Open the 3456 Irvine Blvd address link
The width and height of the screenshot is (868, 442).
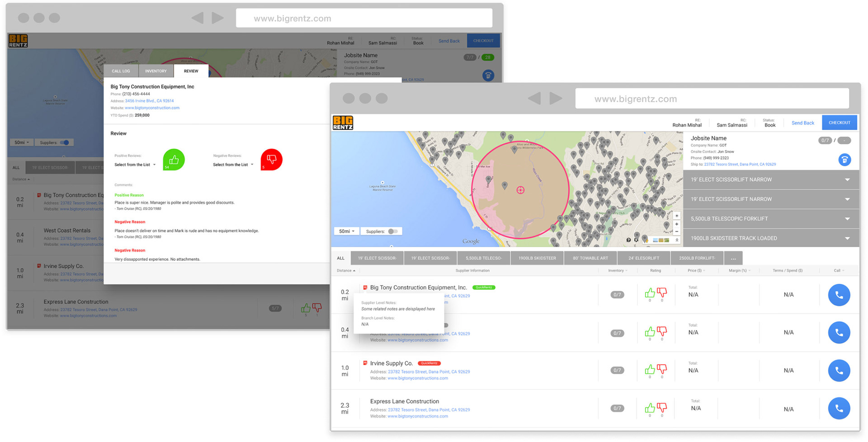(149, 101)
